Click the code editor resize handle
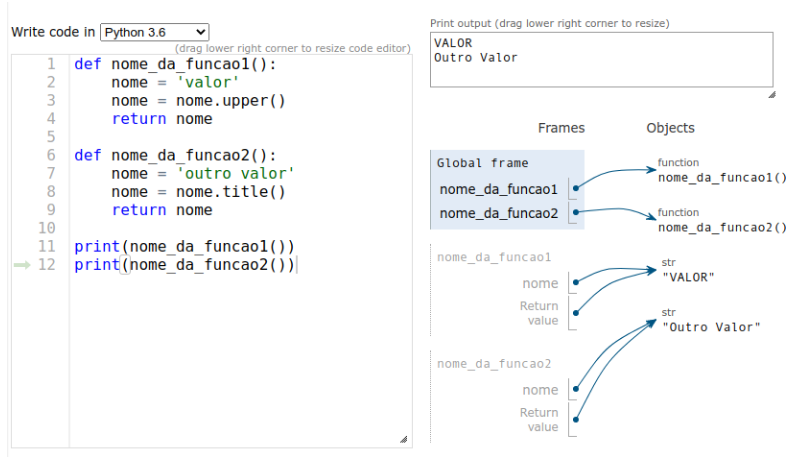This screenshot has height=469, width=797. (x=403, y=439)
